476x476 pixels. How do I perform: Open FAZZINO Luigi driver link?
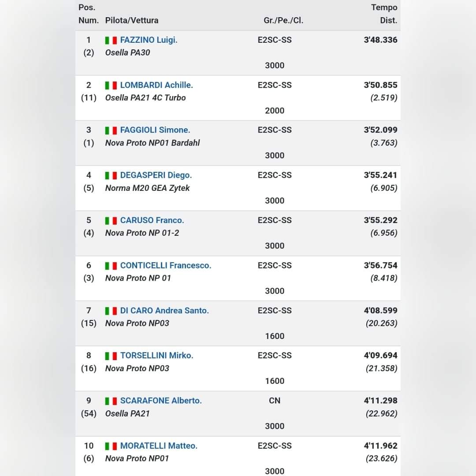coord(149,40)
